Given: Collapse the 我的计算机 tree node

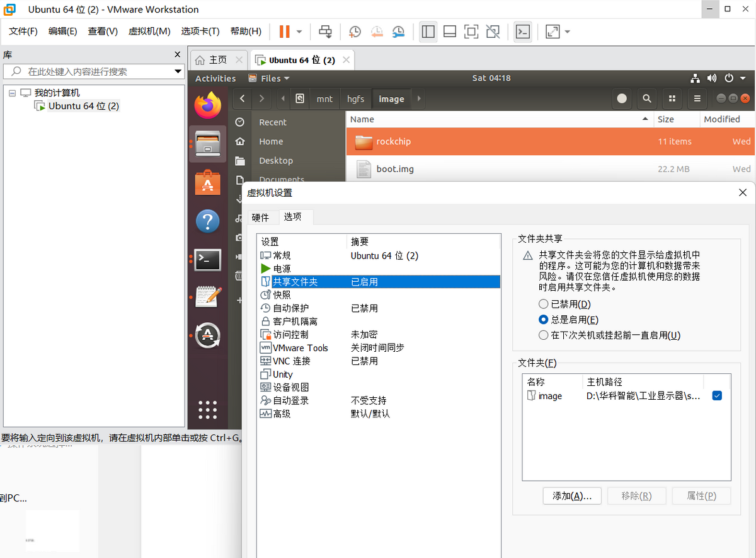Looking at the screenshot, I should [x=12, y=92].
